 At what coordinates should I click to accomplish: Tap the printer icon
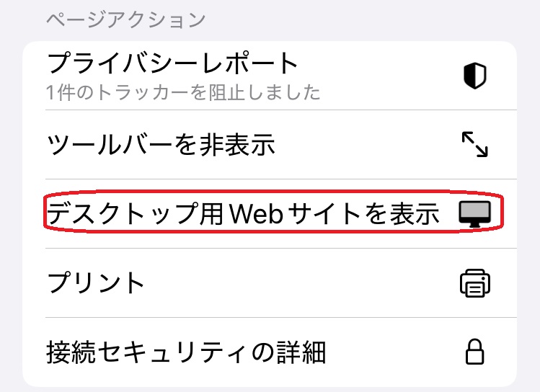[x=474, y=283]
